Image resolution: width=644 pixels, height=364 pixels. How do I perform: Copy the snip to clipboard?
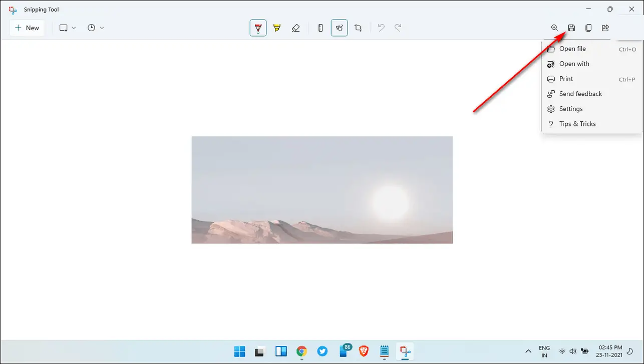(x=588, y=28)
